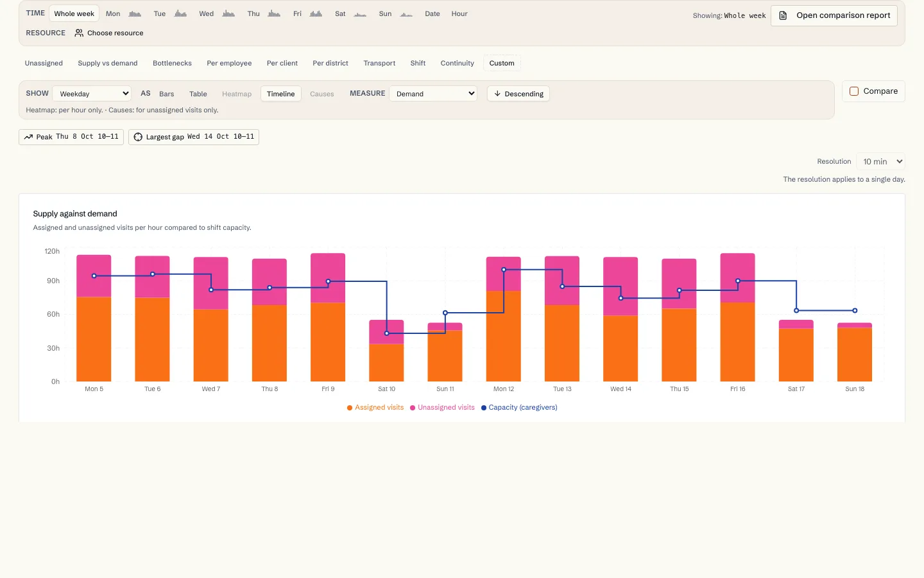Click the Wed sparkline histogram icon
This screenshot has width=924, height=578.
[x=228, y=13]
